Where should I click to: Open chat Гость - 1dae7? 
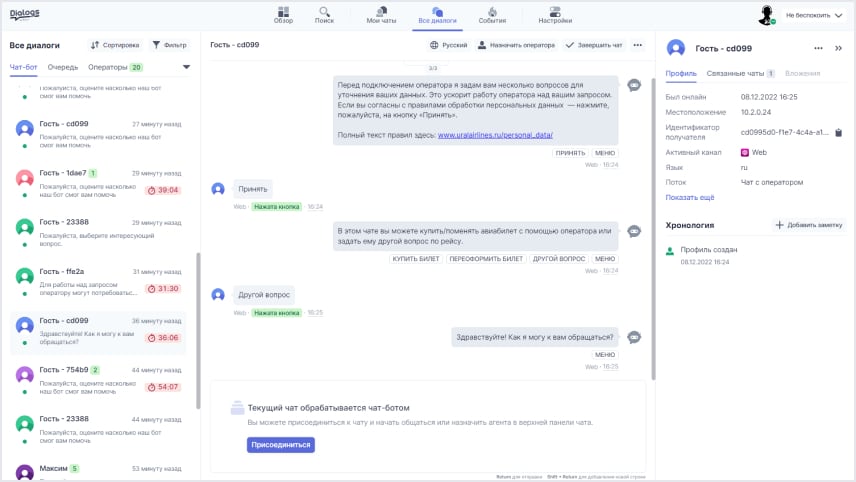click(98, 183)
